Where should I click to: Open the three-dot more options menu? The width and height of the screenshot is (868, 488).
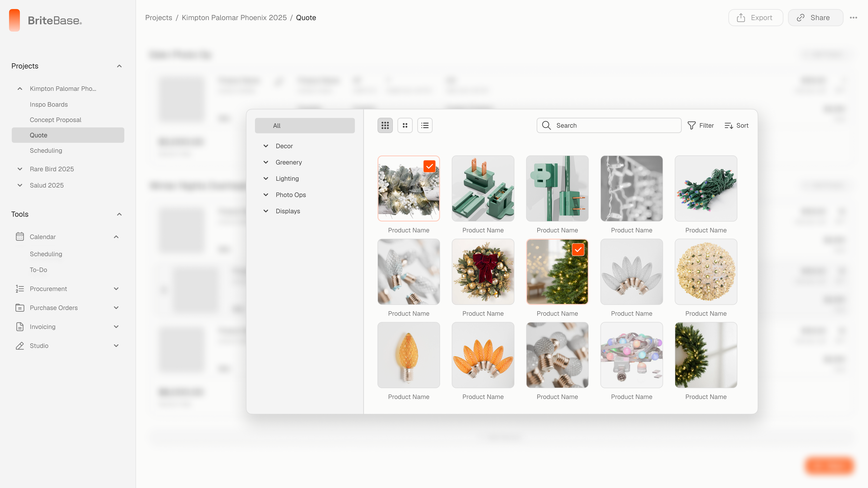[x=853, y=18]
